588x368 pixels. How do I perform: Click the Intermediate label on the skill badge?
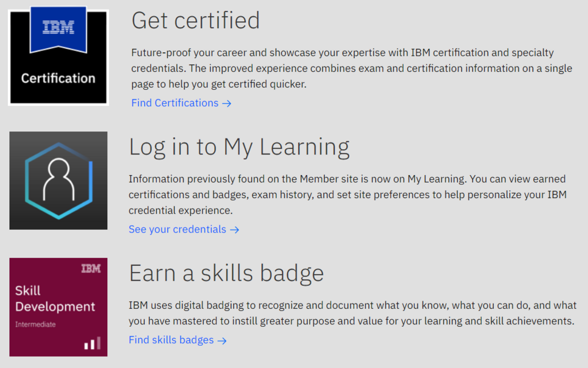[36, 324]
